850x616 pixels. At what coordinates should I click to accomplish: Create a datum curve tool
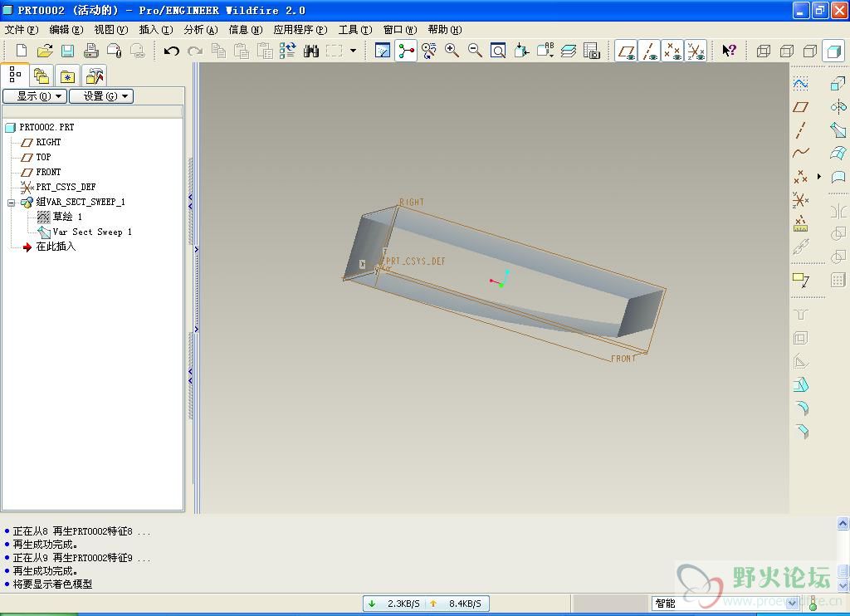801,154
